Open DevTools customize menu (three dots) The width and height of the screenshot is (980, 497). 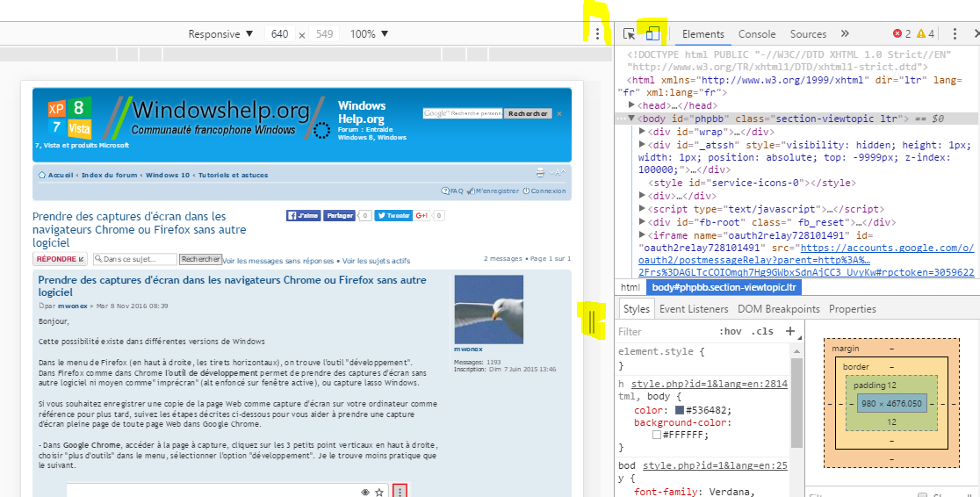click(x=955, y=34)
